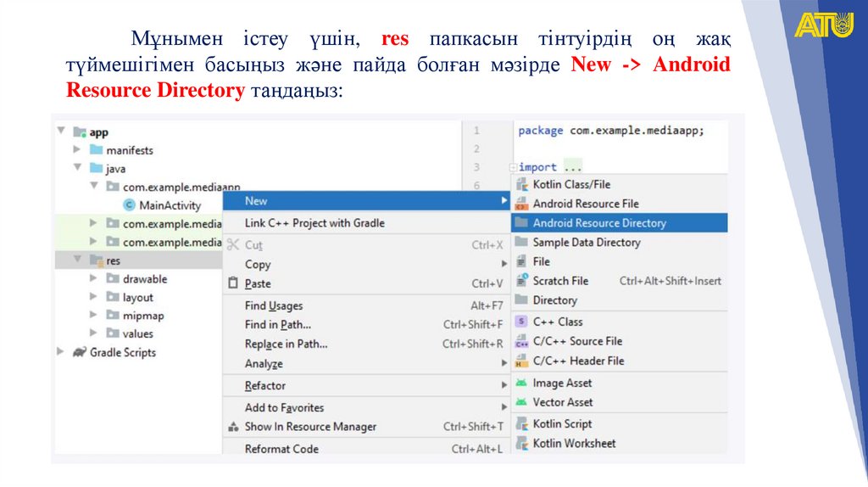
Task: Click the Android Resource File icon
Action: (x=521, y=204)
